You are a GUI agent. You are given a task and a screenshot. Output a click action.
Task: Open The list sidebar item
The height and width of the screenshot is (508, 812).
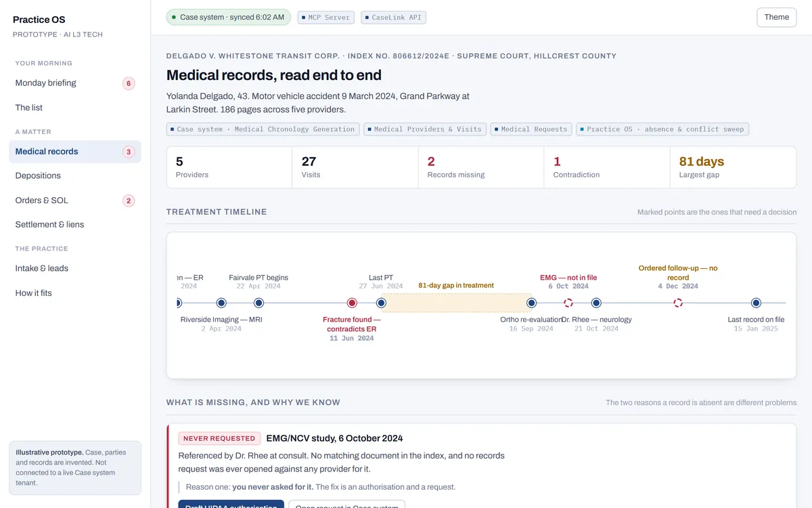74,108
